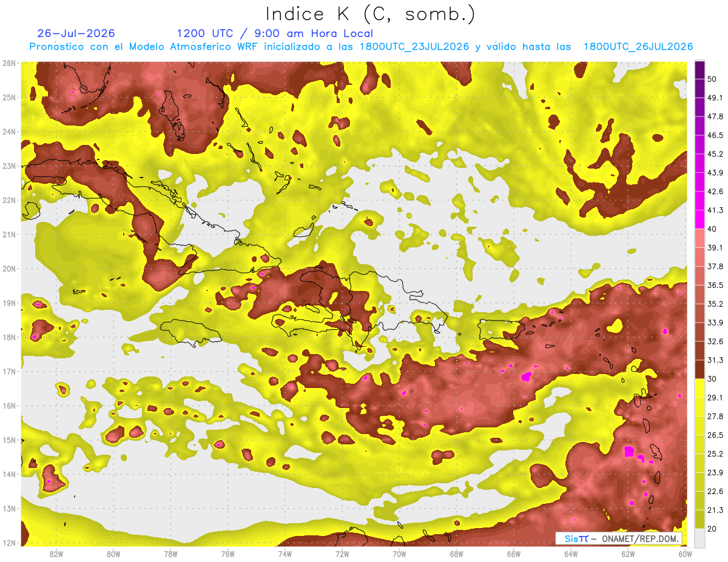Click the '36.5' color scale value
The height and width of the screenshot is (562, 728).
pos(715,285)
